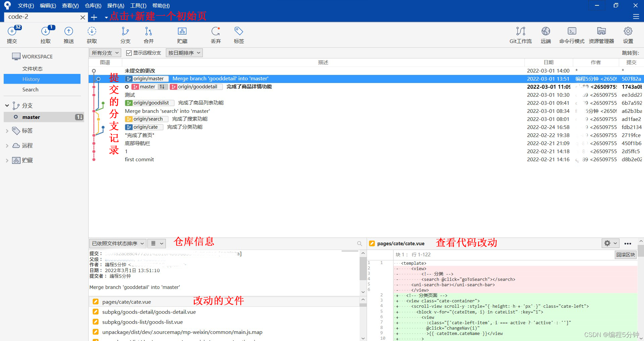Select commit Merge branch 'search' into 'master'

(x=366, y=111)
